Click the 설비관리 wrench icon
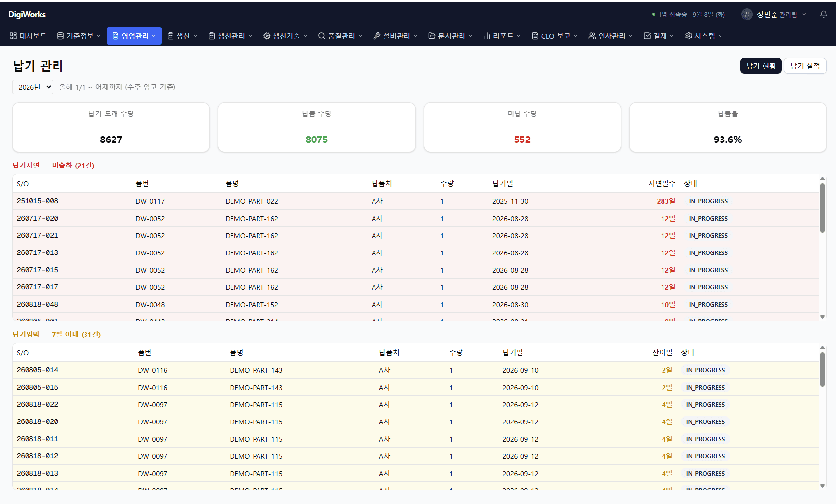This screenshot has height=504, width=836. (377, 36)
